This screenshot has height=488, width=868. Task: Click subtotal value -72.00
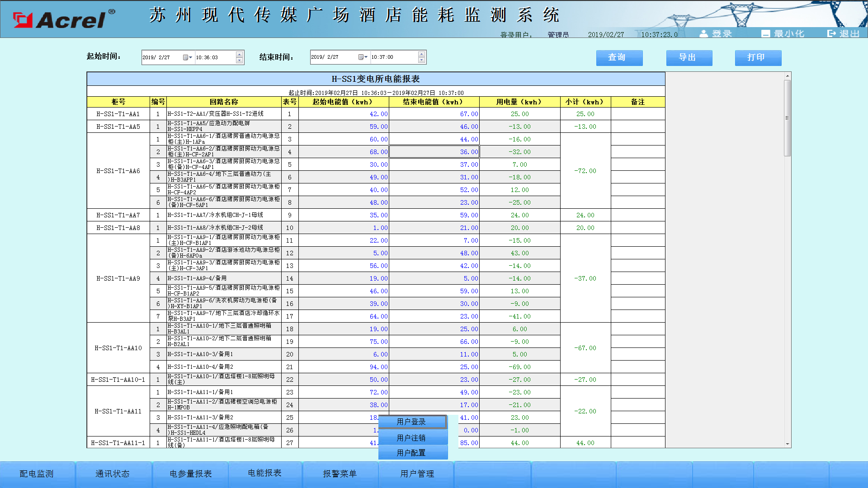click(585, 171)
